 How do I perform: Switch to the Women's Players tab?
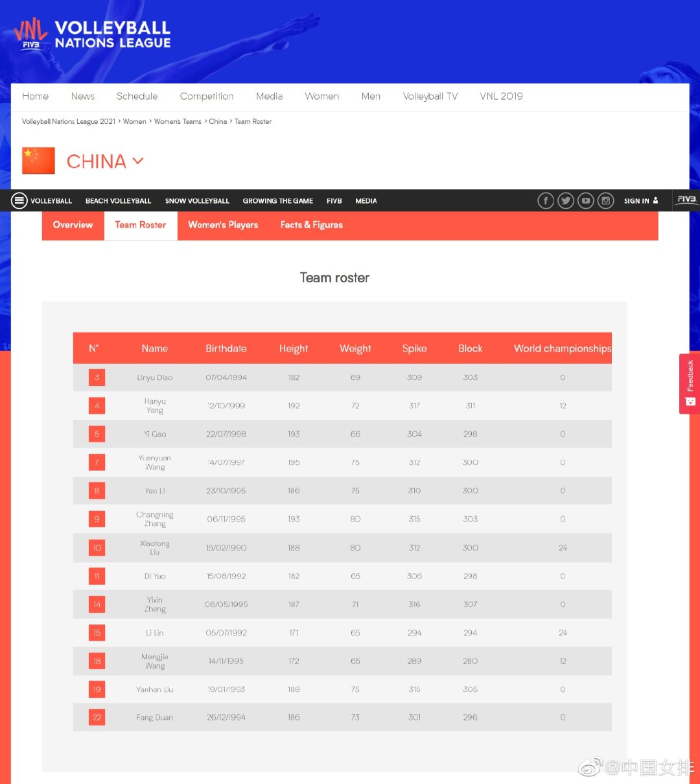(x=223, y=225)
